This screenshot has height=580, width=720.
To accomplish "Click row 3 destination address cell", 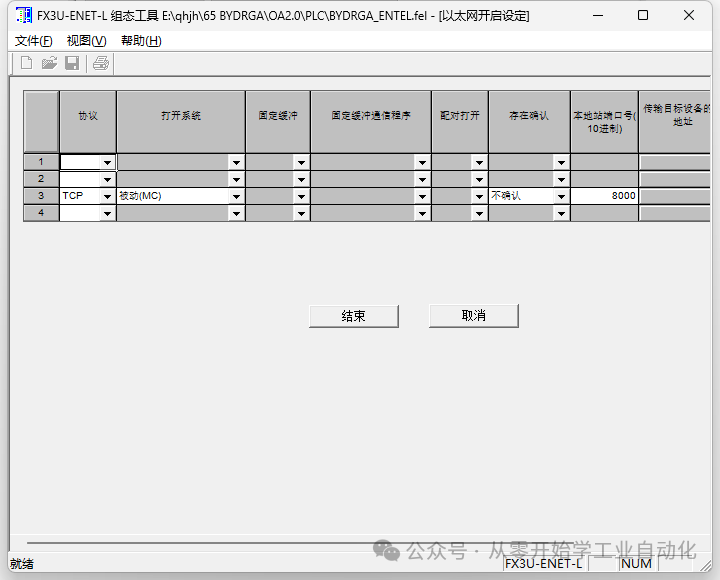I will [675, 197].
